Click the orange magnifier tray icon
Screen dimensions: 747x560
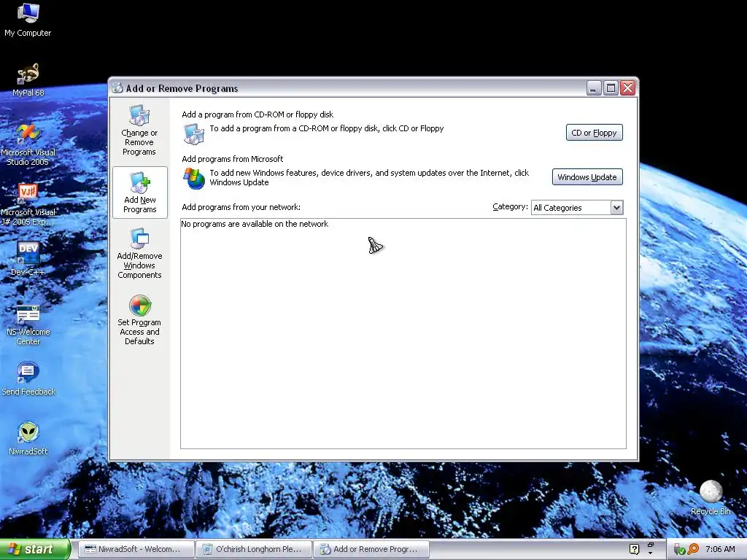(x=693, y=549)
